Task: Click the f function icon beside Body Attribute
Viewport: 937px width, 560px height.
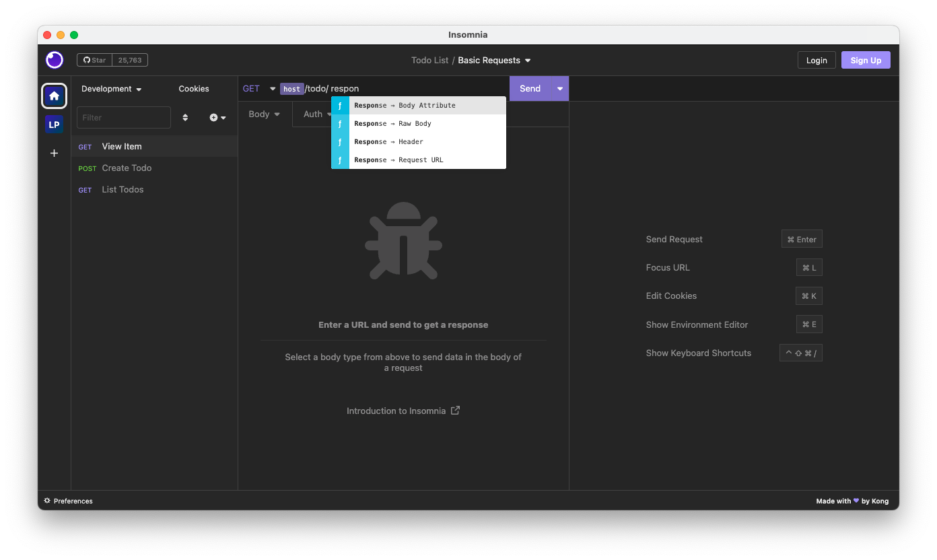Action: (339, 105)
